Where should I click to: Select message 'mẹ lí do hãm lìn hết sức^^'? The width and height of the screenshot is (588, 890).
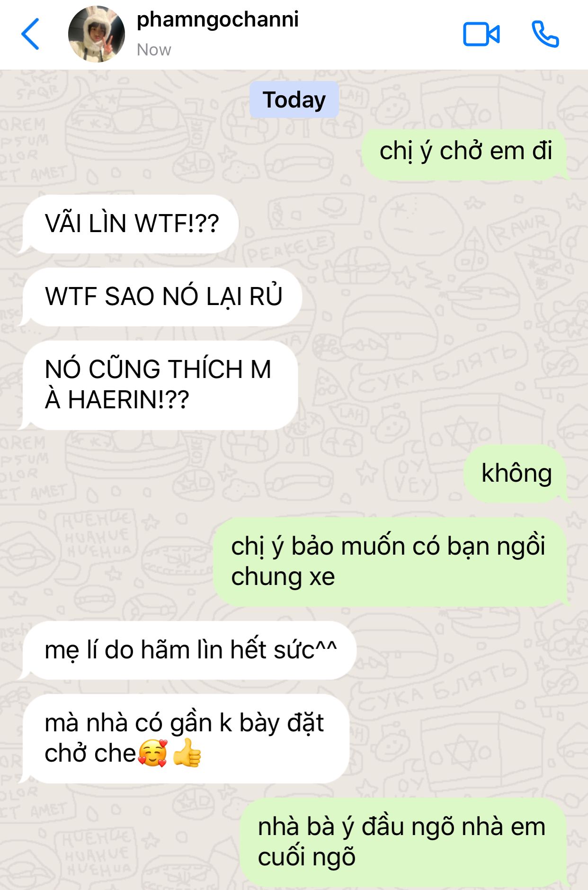tap(188, 650)
